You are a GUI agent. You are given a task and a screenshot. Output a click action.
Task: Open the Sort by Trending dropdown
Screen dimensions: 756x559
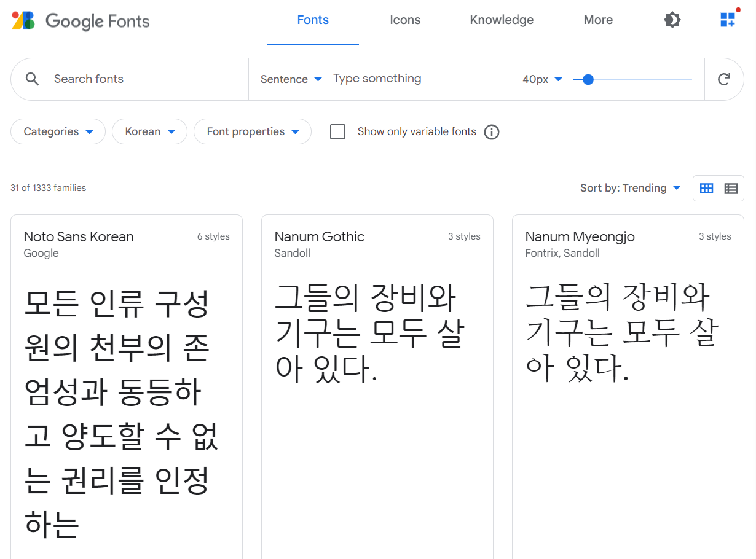[x=630, y=188]
